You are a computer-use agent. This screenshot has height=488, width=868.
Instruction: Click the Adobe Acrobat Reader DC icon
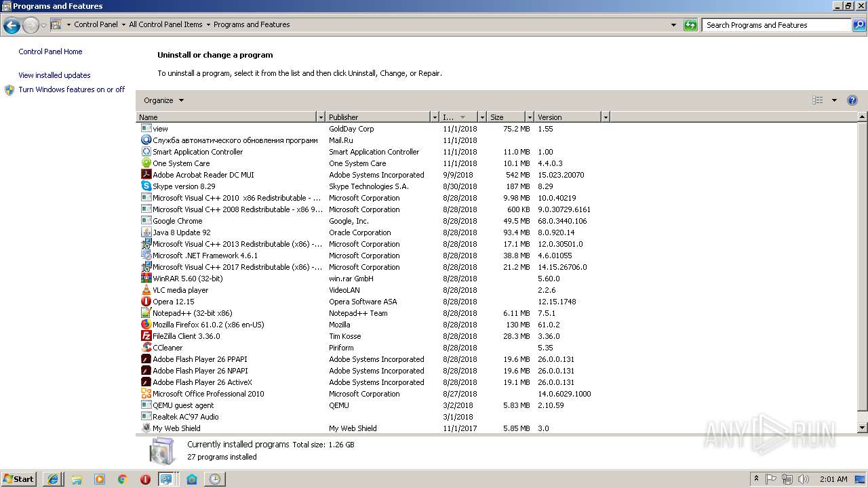146,175
